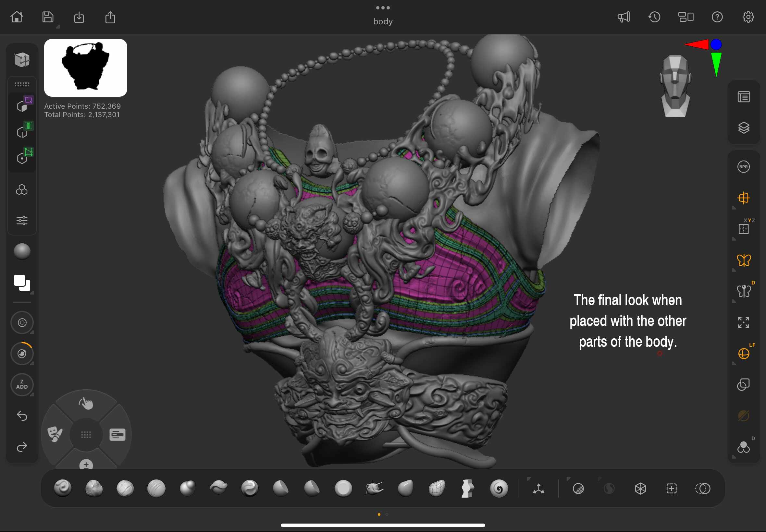Open the three-dots menu above the body title

tap(382, 8)
